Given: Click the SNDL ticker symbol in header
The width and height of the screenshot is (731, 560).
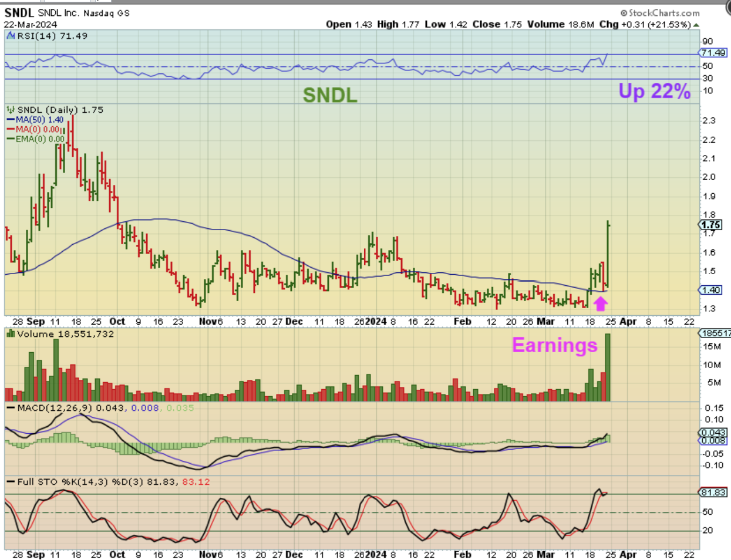Looking at the screenshot, I should (19, 13).
